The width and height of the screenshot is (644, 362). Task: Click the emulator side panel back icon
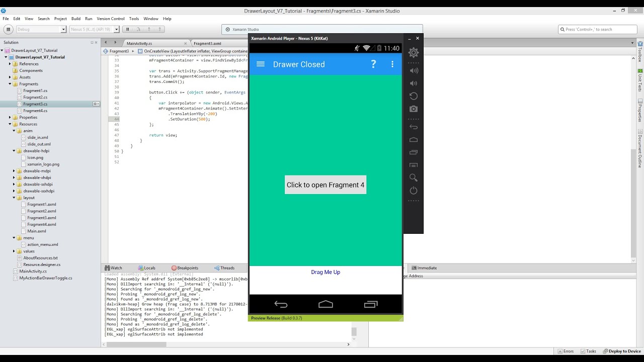click(x=414, y=127)
